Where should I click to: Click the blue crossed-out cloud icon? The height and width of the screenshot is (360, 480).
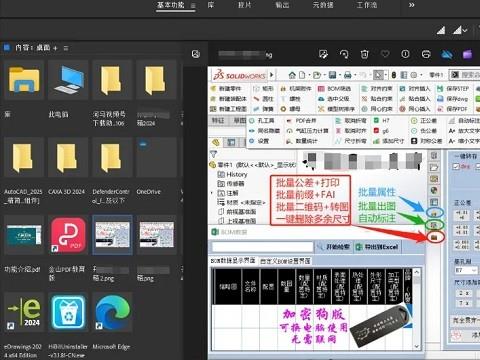[x=447, y=54]
